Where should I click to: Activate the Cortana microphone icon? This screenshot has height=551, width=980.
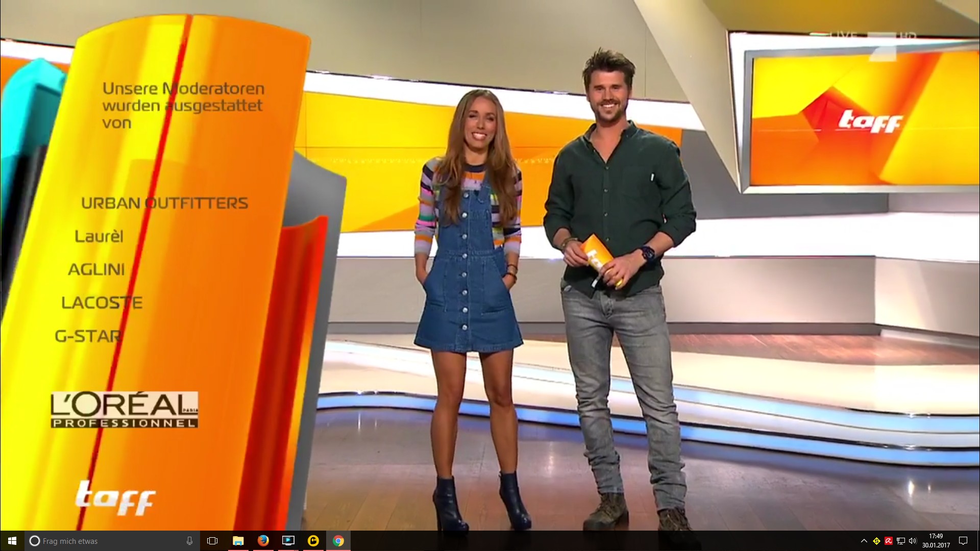[x=189, y=541]
